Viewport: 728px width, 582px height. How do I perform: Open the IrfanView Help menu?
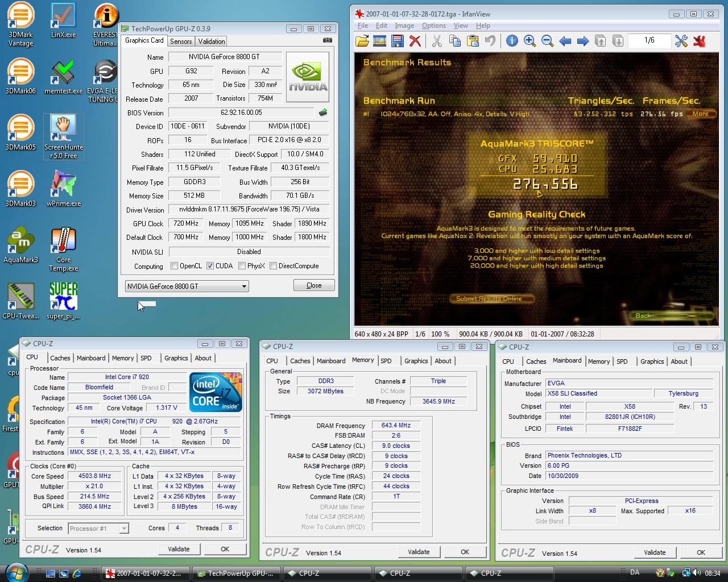tap(483, 26)
